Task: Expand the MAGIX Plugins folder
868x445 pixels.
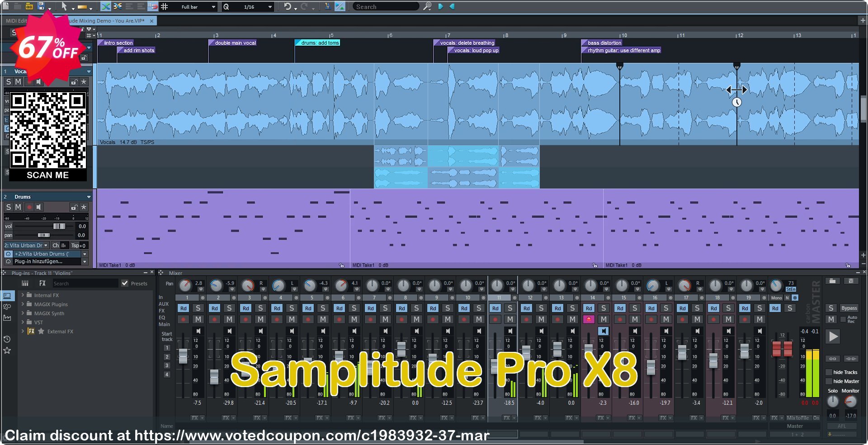Action: pyautogui.click(x=23, y=304)
